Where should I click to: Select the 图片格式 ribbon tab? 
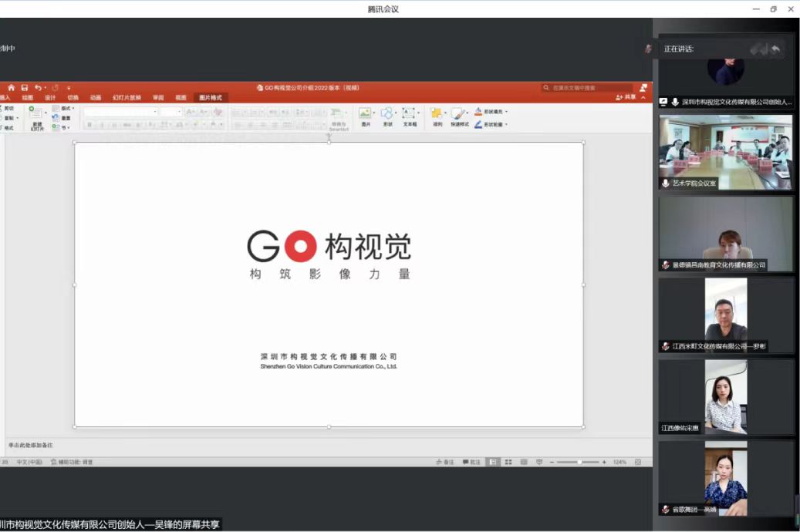[x=211, y=97]
